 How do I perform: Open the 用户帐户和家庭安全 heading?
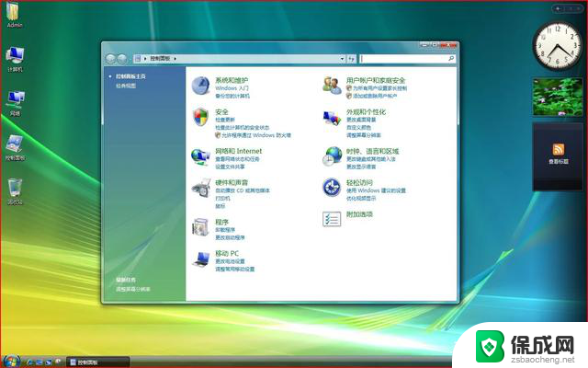click(x=376, y=80)
